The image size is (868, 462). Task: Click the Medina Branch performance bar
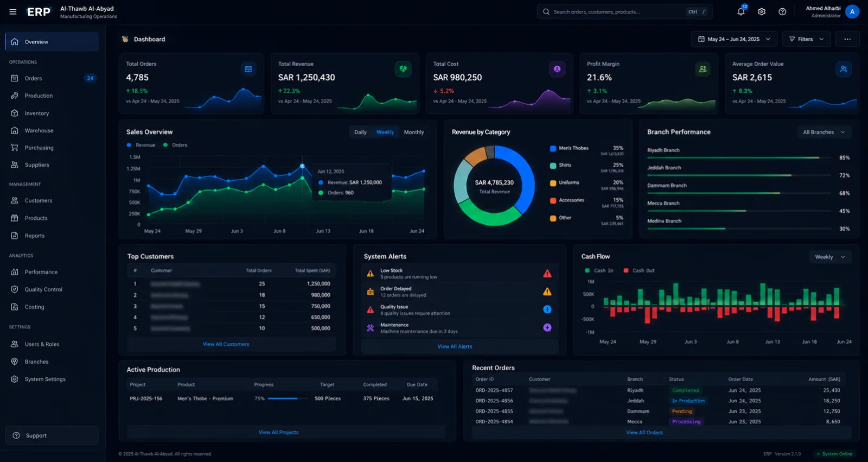click(739, 229)
